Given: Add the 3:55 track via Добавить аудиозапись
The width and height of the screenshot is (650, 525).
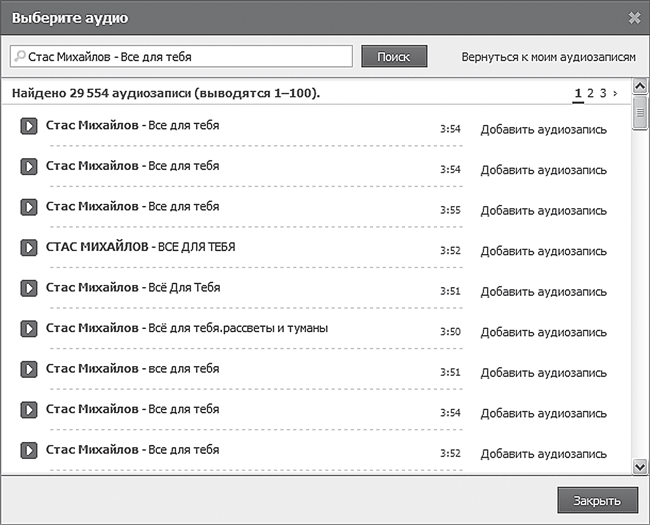Looking at the screenshot, I should [x=543, y=211].
